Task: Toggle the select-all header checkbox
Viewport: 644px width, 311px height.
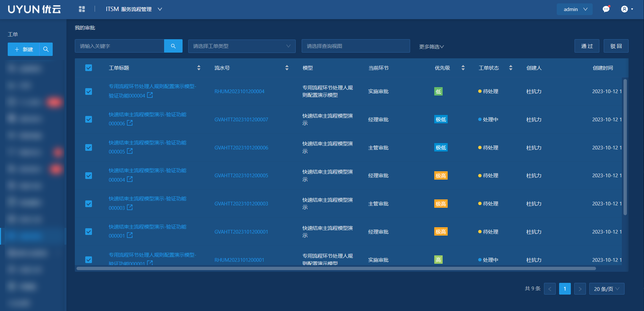Action: [x=89, y=68]
